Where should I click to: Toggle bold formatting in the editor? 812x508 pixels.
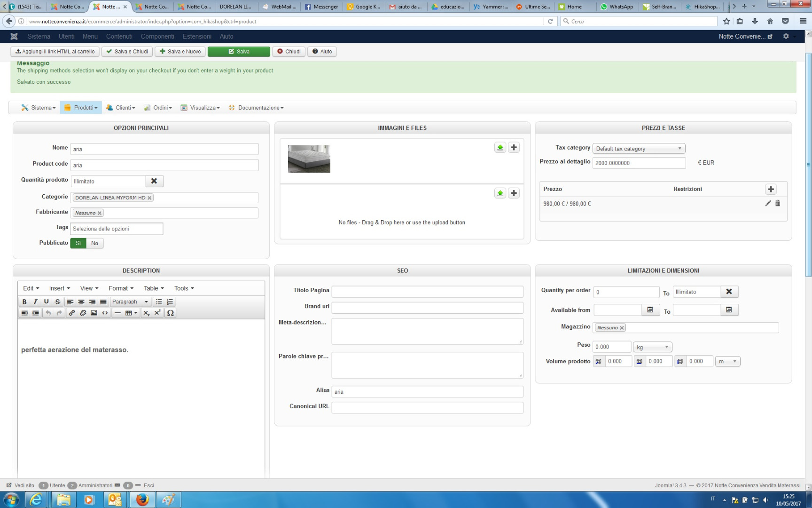(24, 302)
